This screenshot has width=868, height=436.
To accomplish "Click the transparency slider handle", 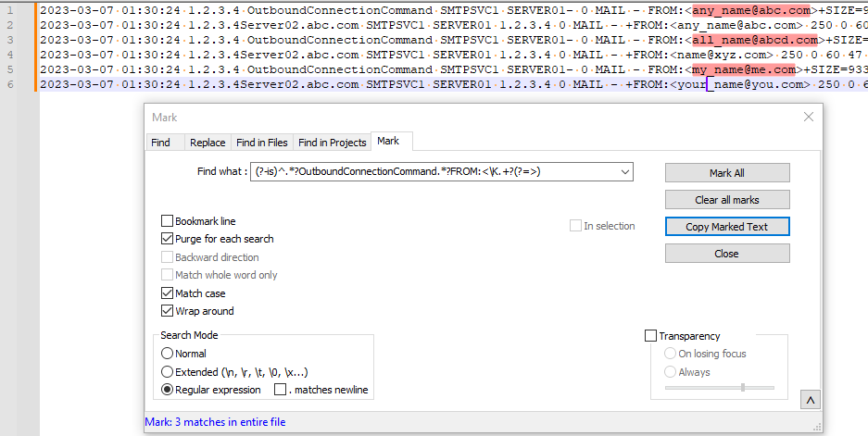I will [x=743, y=387].
